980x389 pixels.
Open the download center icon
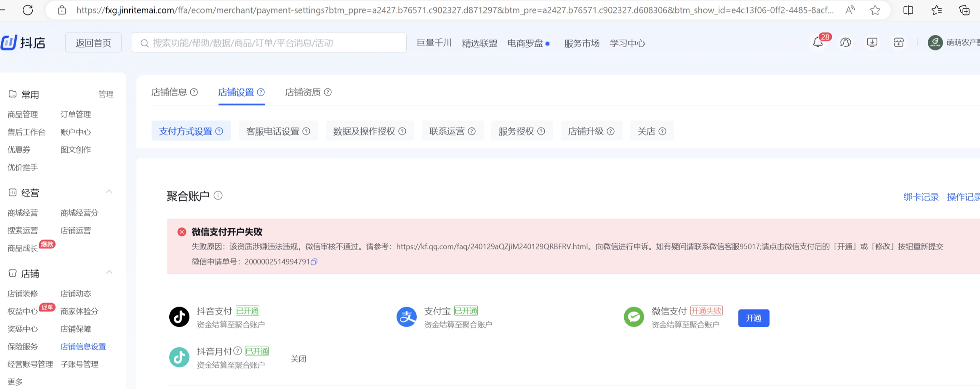872,42
